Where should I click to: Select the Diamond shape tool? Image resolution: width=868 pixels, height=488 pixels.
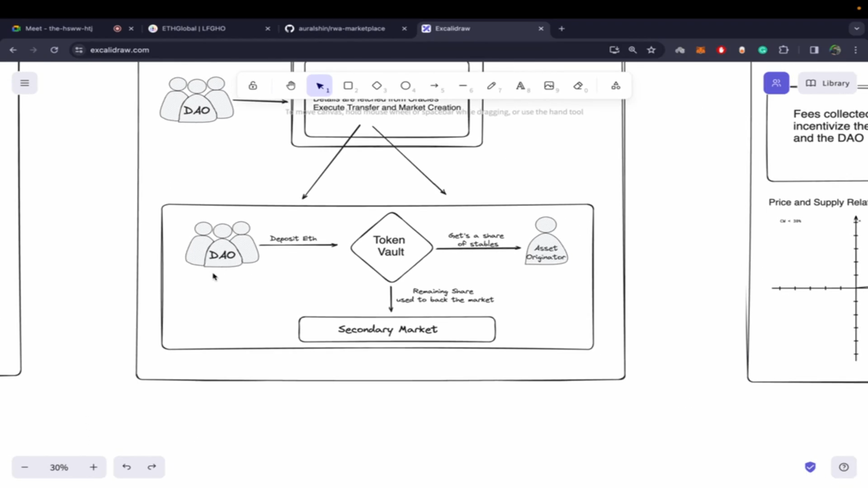coord(377,85)
